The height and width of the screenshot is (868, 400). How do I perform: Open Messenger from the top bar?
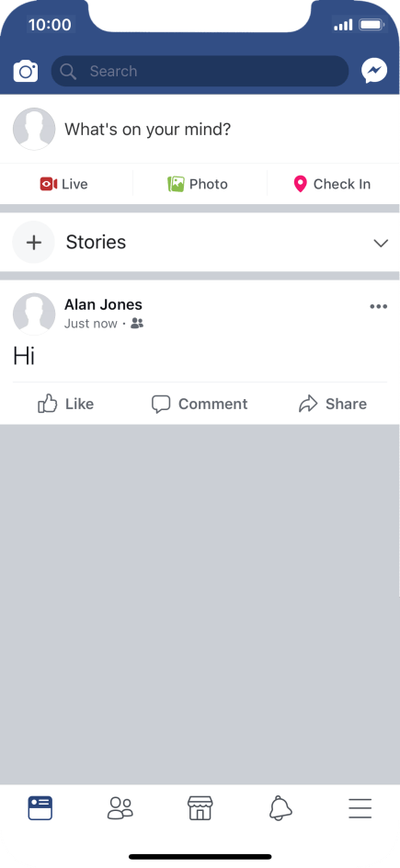374,71
